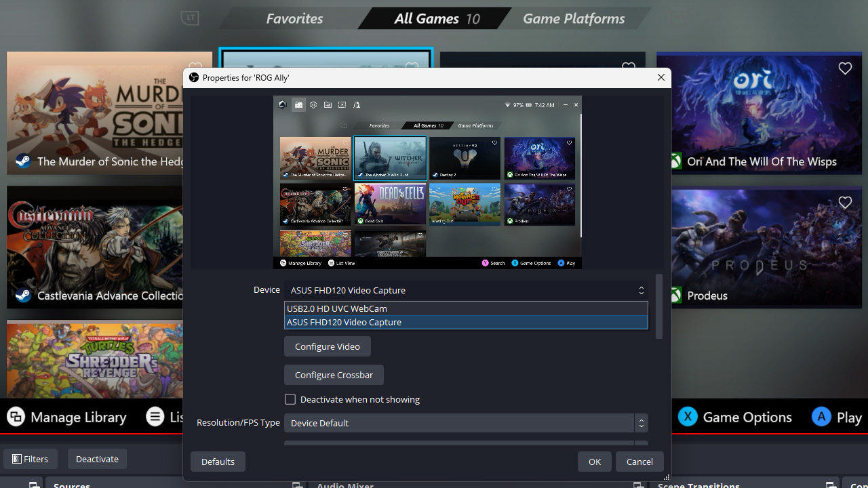Switch to Game Platforms tab in background

tap(574, 18)
